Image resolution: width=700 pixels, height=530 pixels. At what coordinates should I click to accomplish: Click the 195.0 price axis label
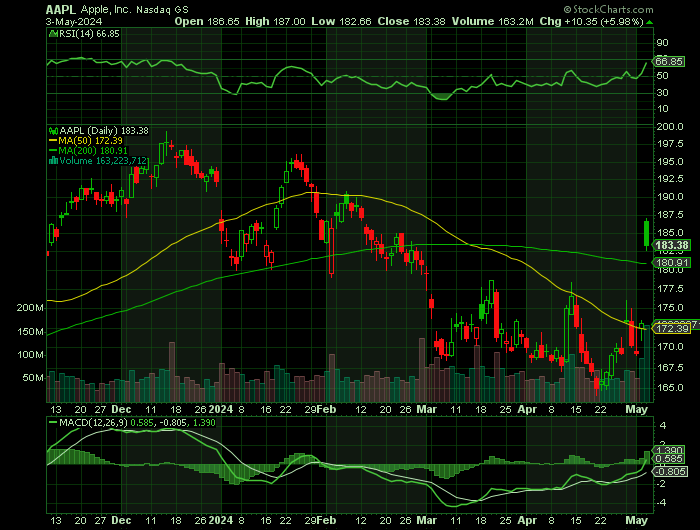click(x=670, y=162)
